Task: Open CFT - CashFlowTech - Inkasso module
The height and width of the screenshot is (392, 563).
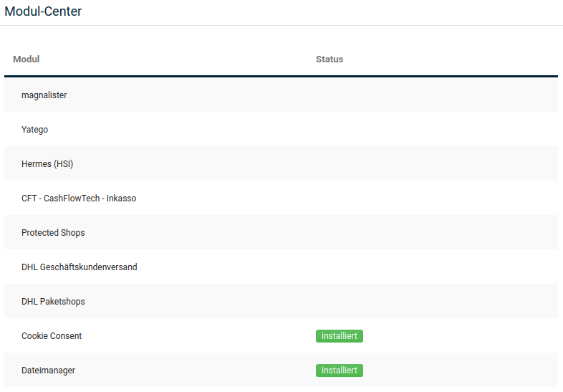Action: point(79,199)
